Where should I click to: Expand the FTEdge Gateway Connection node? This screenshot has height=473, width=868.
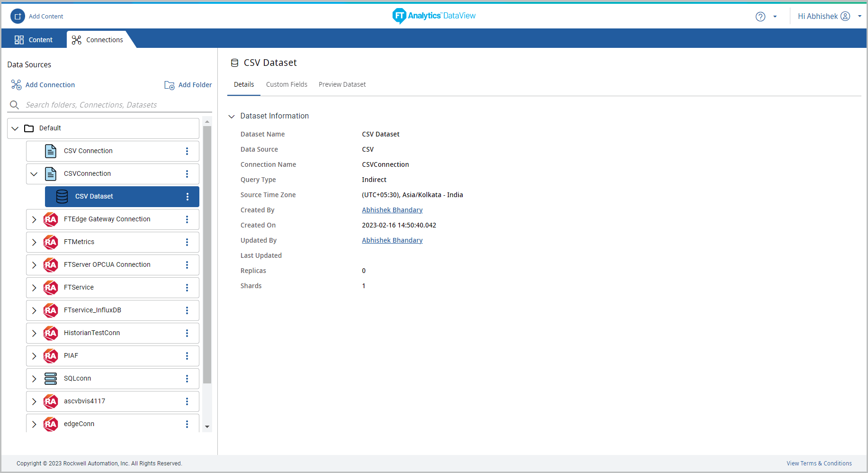pos(34,219)
